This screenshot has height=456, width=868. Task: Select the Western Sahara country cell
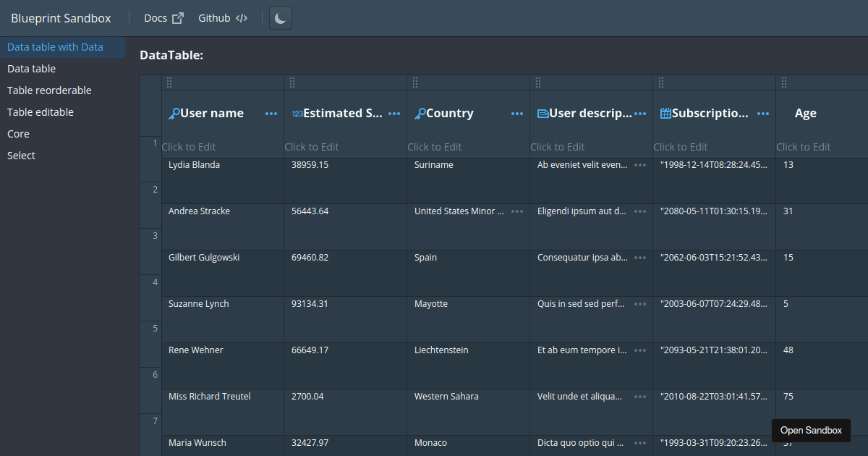(469, 413)
